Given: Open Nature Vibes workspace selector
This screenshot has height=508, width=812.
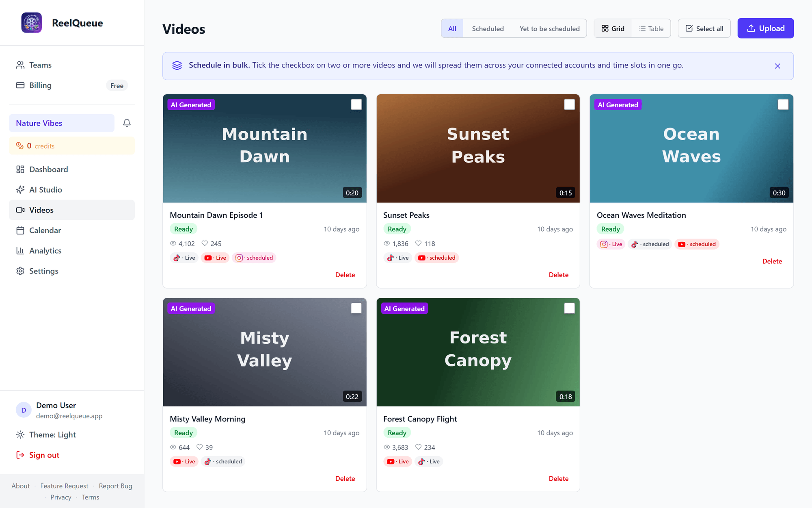Looking at the screenshot, I should (x=62, y=123).
